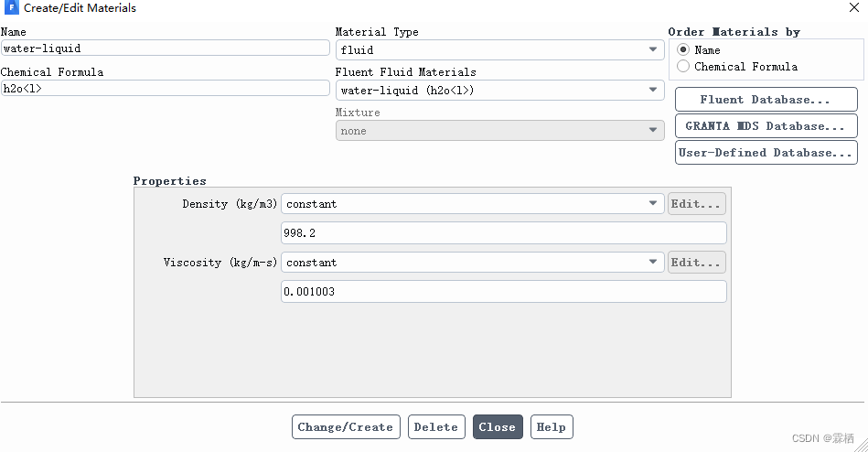
Task: Open Help for materials dialog
Action: coord(552,427)
